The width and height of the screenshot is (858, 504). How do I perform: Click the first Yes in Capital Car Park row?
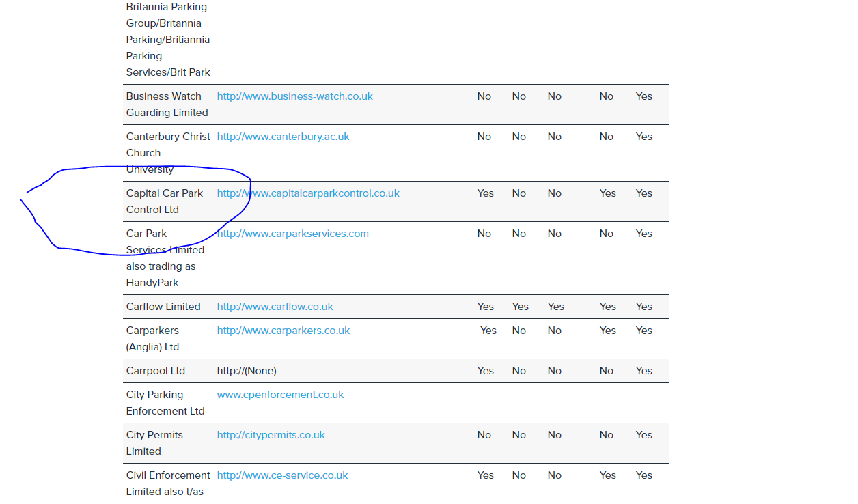pos(486,193)
